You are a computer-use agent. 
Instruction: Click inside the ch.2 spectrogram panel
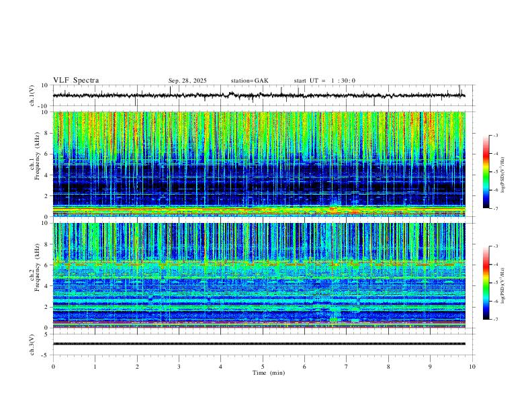pyautogui.click(x=259, y=275)
